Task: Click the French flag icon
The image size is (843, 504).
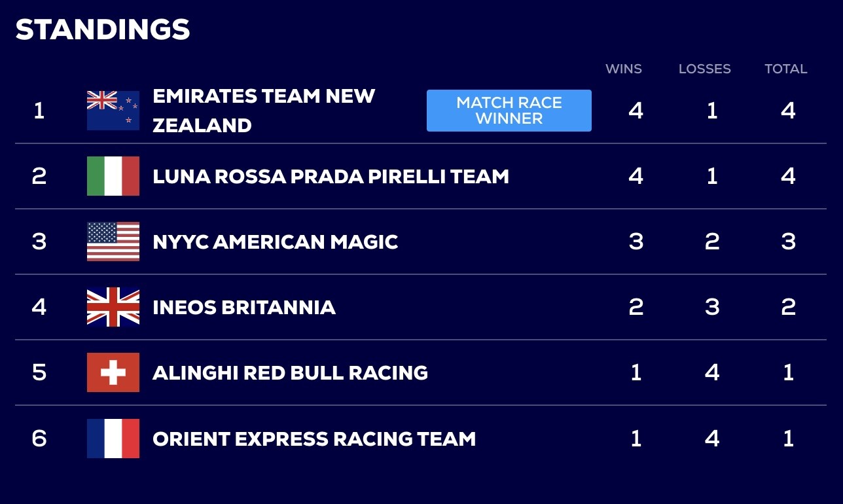Action: point(113,438)
